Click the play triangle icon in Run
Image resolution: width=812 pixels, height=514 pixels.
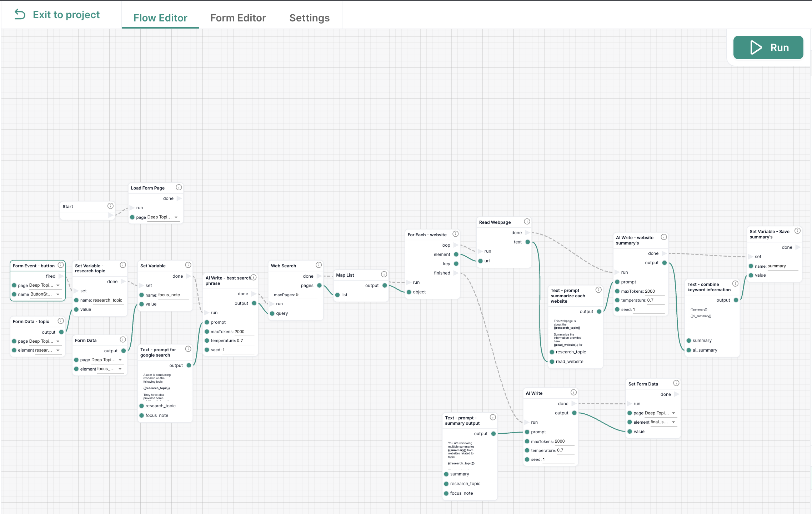pyautogui.click(x=756, y=47)
